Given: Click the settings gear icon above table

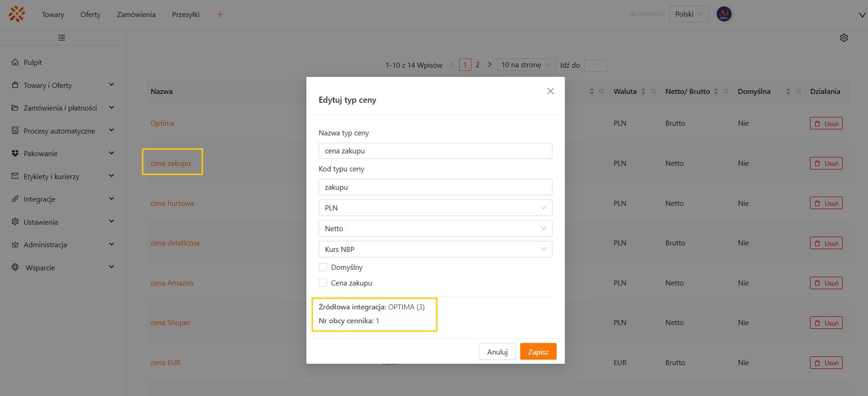Looking at the screenshot, I should pyautogui.click(x=844, y=38).
